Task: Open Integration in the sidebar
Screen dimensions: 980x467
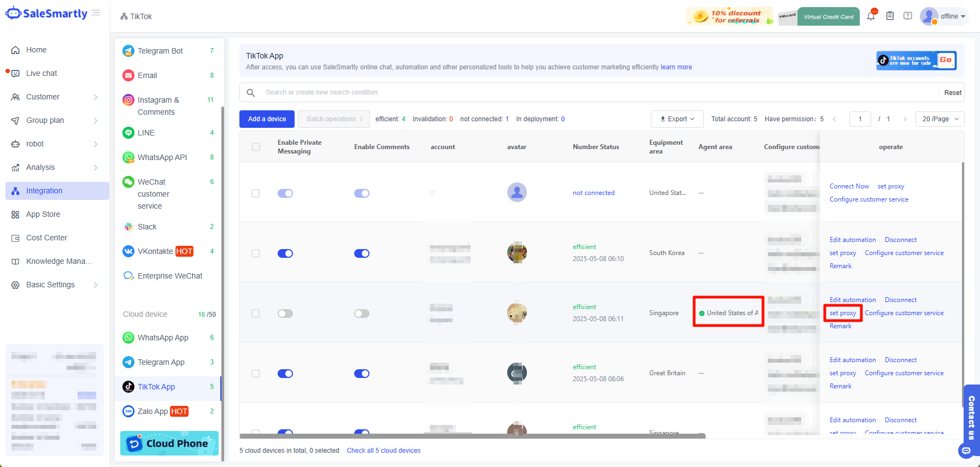Action: pos(57,191)
